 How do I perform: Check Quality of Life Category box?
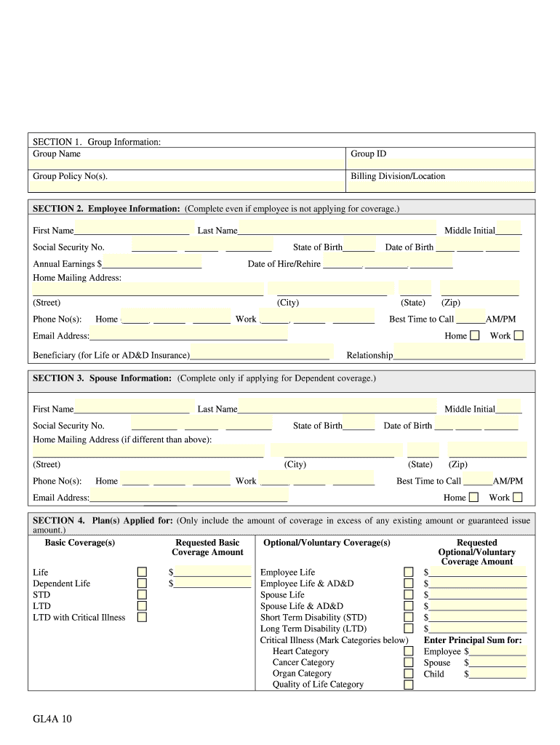coord(409,685)
